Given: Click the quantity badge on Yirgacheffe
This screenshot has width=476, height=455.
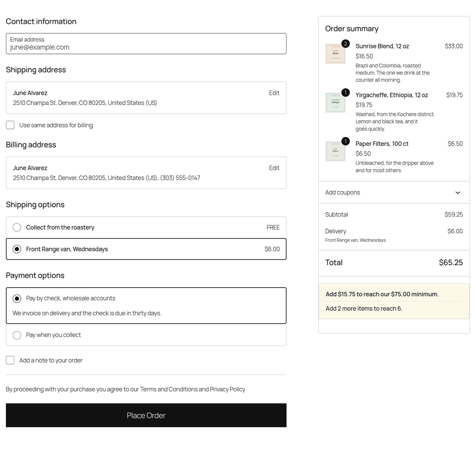Looking at the screenshot, I should (346, 92).
